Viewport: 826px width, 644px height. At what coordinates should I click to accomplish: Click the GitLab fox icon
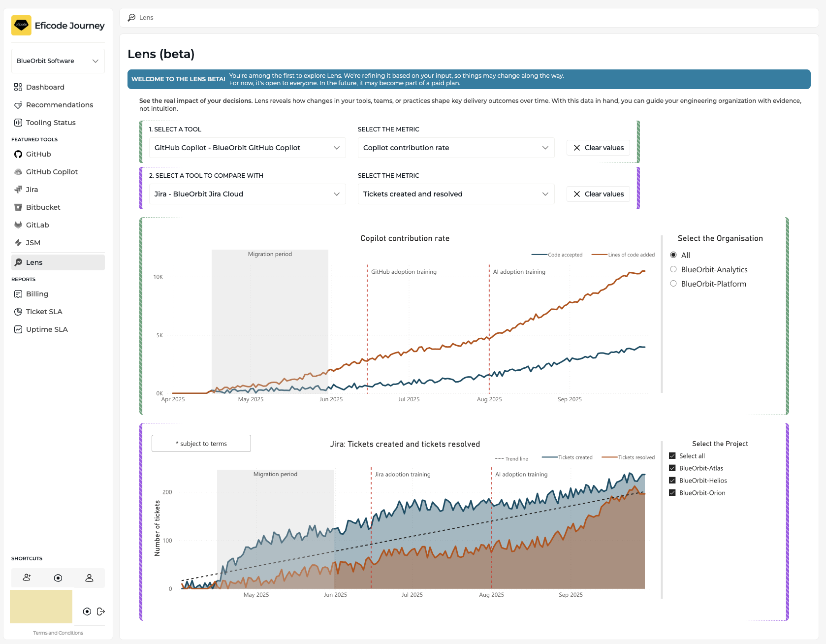click(18, 225)
